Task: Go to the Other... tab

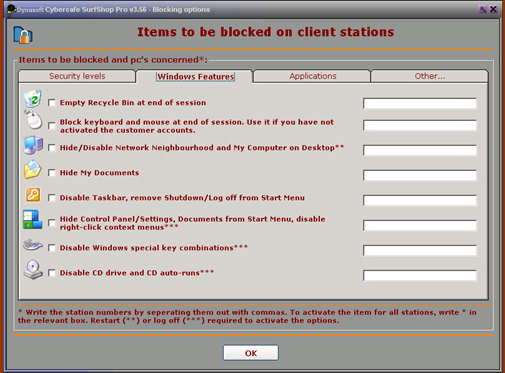Action: [x=429, y=76]
